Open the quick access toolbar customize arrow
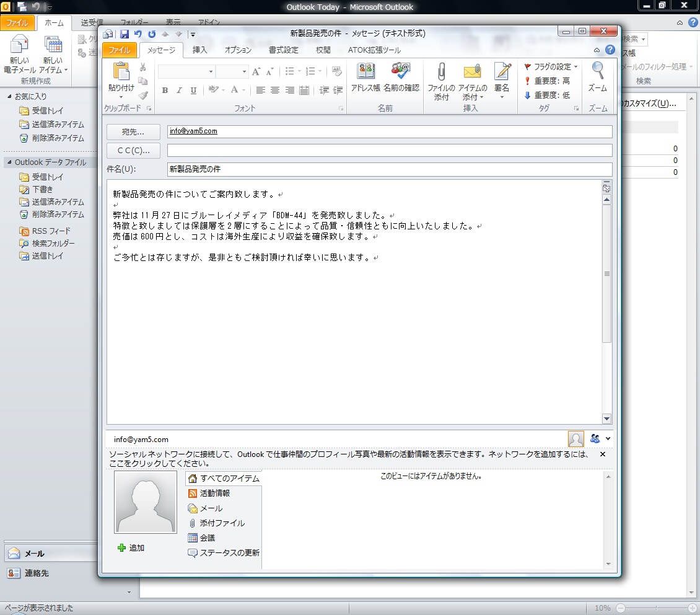 click(x=193, y=34)
